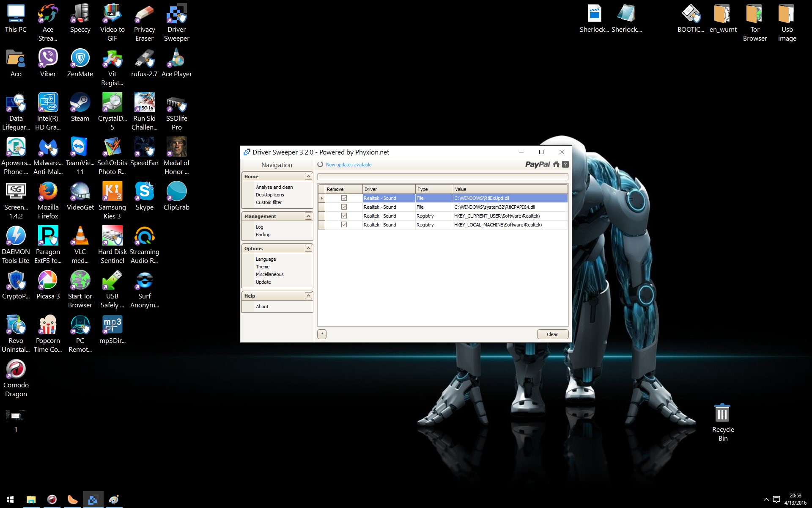Click the VLC media player desktop icon

(x=80, y=245)
